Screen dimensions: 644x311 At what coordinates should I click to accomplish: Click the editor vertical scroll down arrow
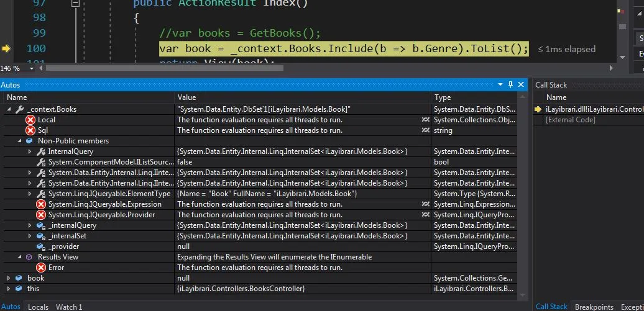click(622, 57)
